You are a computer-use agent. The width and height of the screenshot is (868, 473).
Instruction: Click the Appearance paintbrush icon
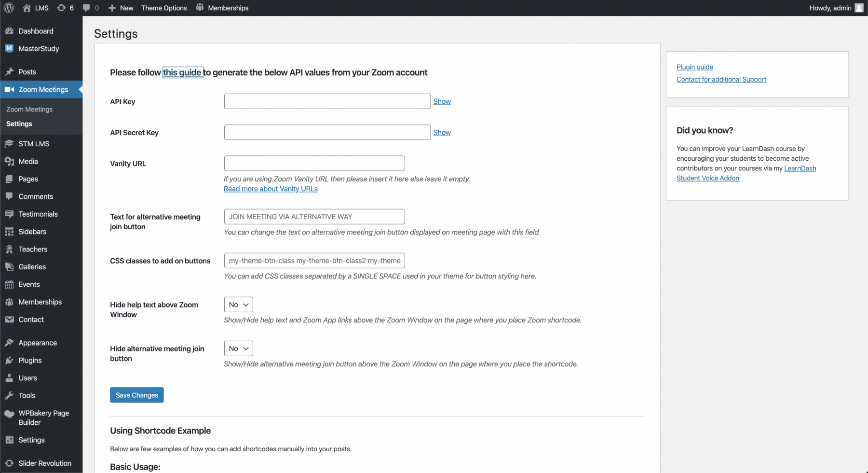click(9, 343)
